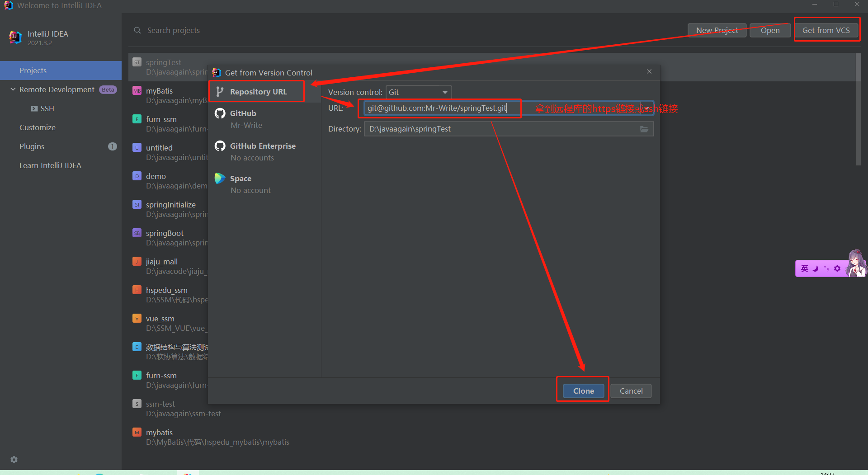Click the IME 英 language indicator
The image size is (868, 475).
click(805, 268)
